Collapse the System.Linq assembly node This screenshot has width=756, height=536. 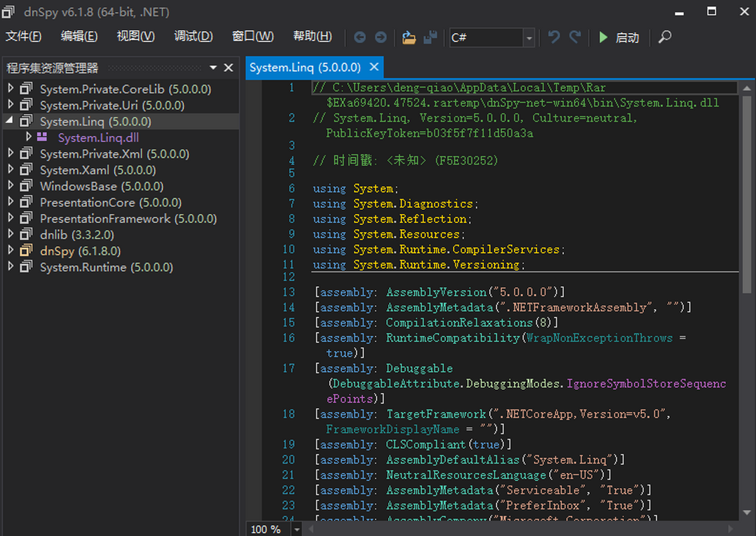(11, 122)
